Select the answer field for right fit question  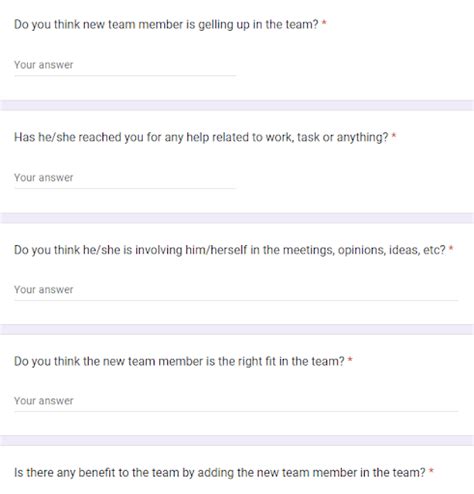pyautogui.click(x=236, y=401)
